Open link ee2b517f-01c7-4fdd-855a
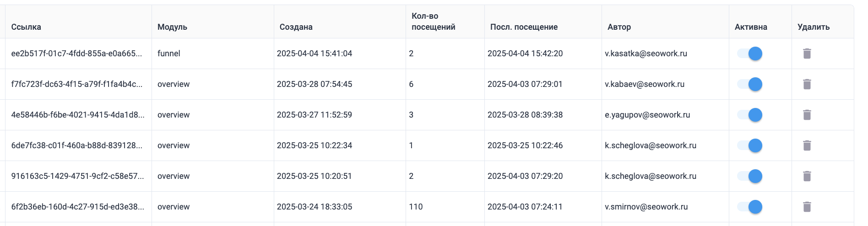This screenshot has height=226, width=868. pyautogui.click(x=76, y=54)
